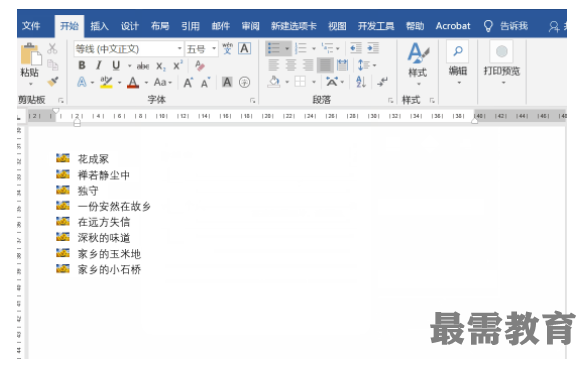Image resolution: width=582 pixels, height=368 pixels.
Task: Click the multilevel list icon
Action: pos(328,48)
